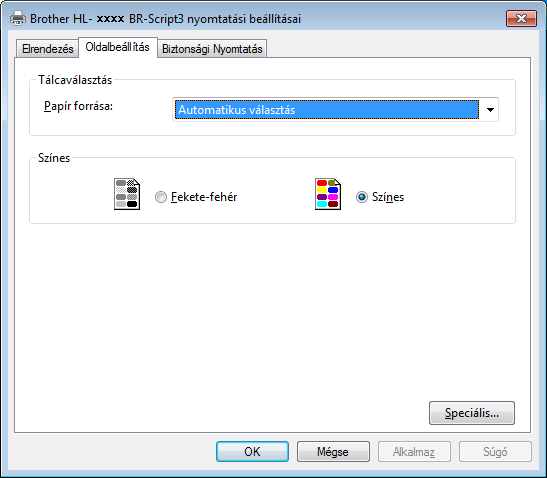
Task: Switch to the Elrendezés tab
Action: 47,49
